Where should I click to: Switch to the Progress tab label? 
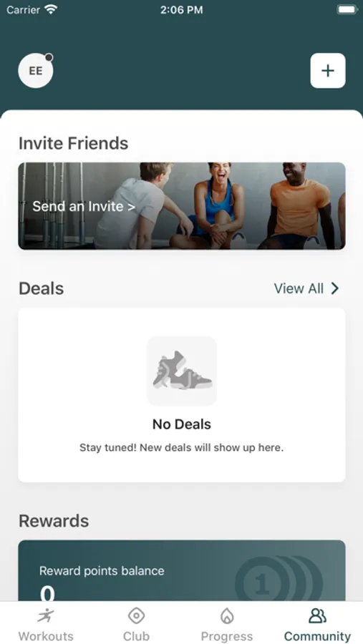coord(227,636)
